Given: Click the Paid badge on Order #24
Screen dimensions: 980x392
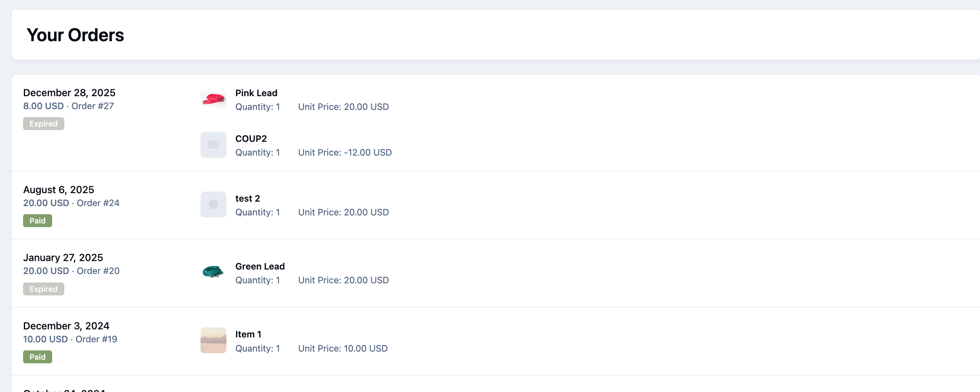Looking at the screenshot, I should pos(38,221).
